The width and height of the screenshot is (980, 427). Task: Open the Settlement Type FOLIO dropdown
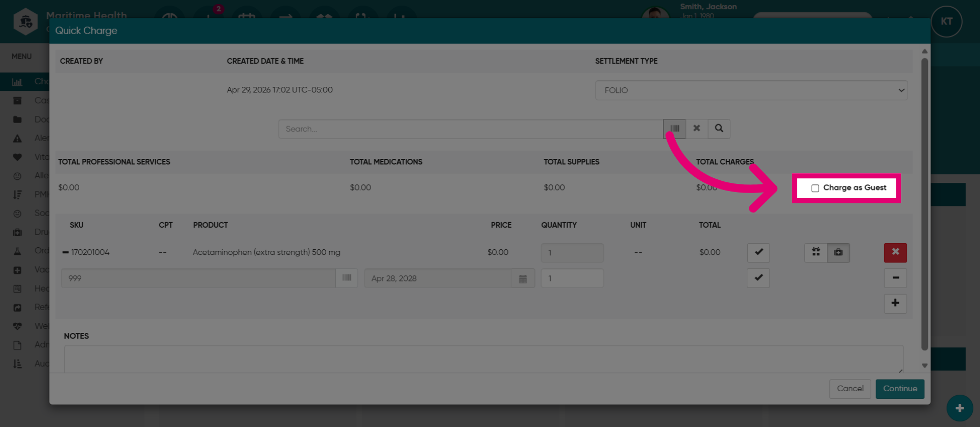coord(751,90)
